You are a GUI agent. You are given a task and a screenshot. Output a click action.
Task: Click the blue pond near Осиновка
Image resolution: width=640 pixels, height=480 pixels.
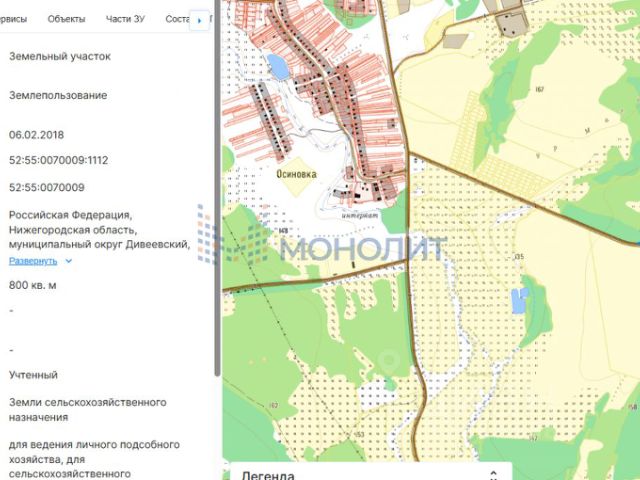coord(278,67)
